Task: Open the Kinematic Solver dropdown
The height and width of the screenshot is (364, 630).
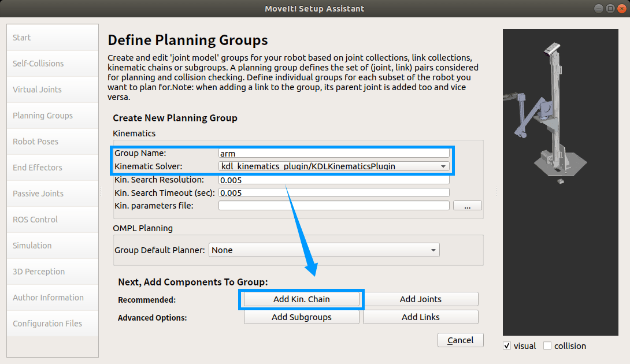Action: (x=333, y=166)
